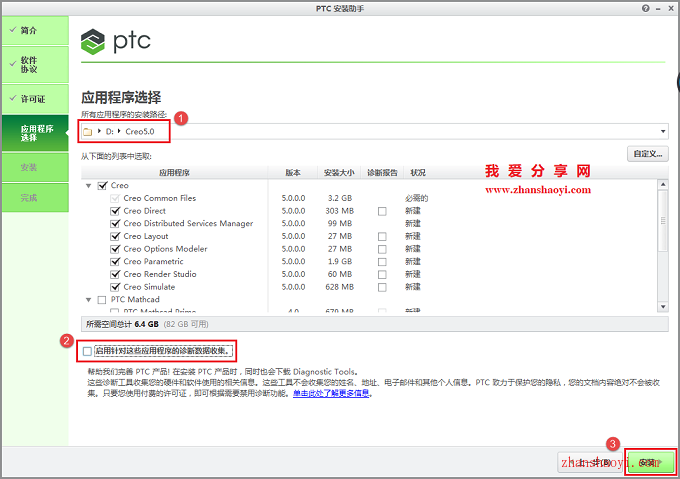This screenshot has height=479, width=680.
Task: Click the D: path segment
Action: (110, 131)
